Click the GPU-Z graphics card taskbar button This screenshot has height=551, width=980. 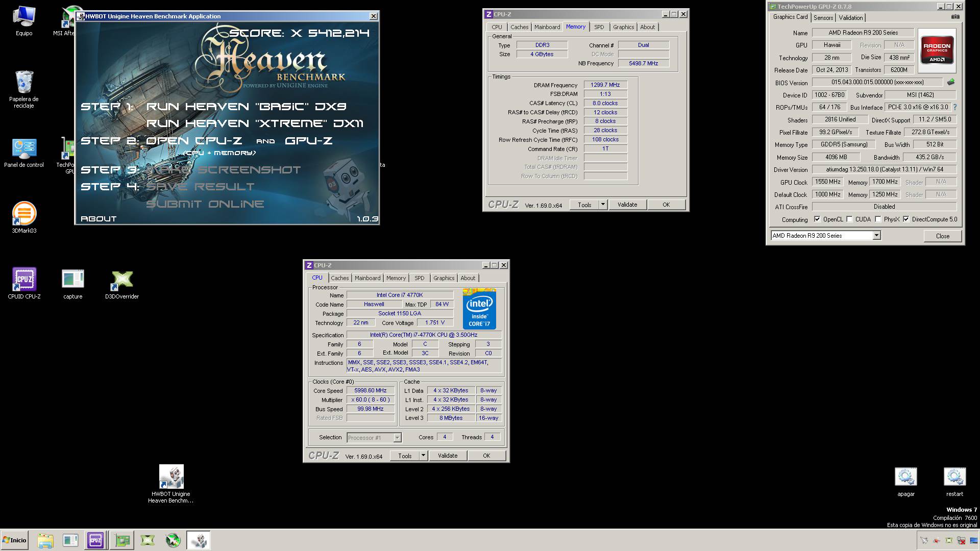pyautogui.click(x=122, y=540)
